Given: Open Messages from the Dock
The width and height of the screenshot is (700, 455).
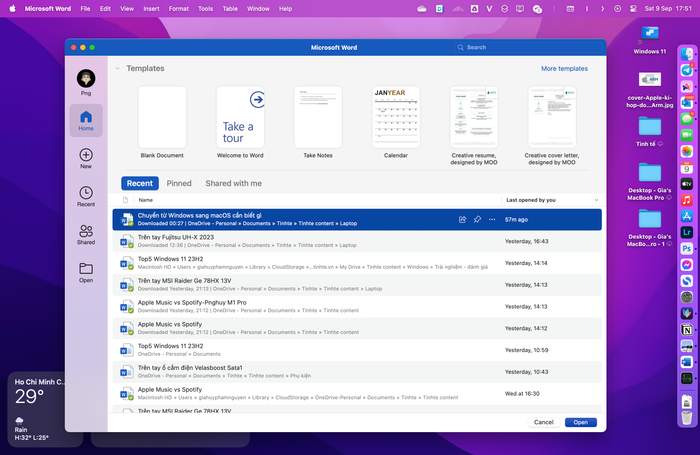Looking at the screenshot, I should point(687,119).
